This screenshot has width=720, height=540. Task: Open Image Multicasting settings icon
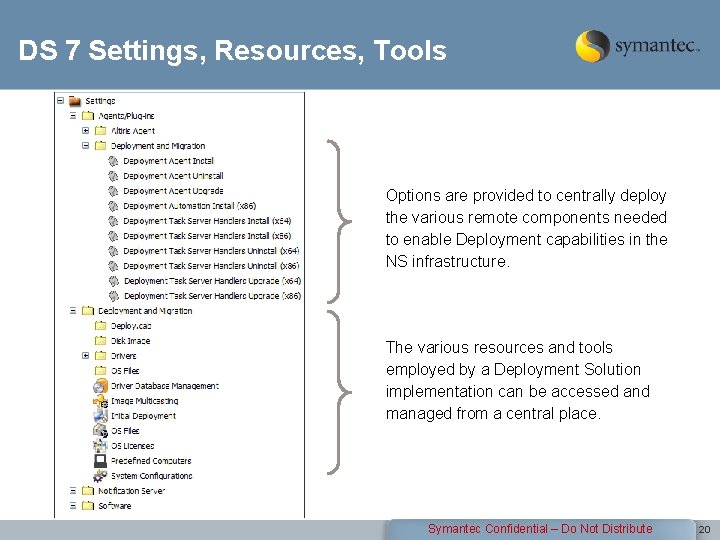pyautogui.click(x=100, y=401)
